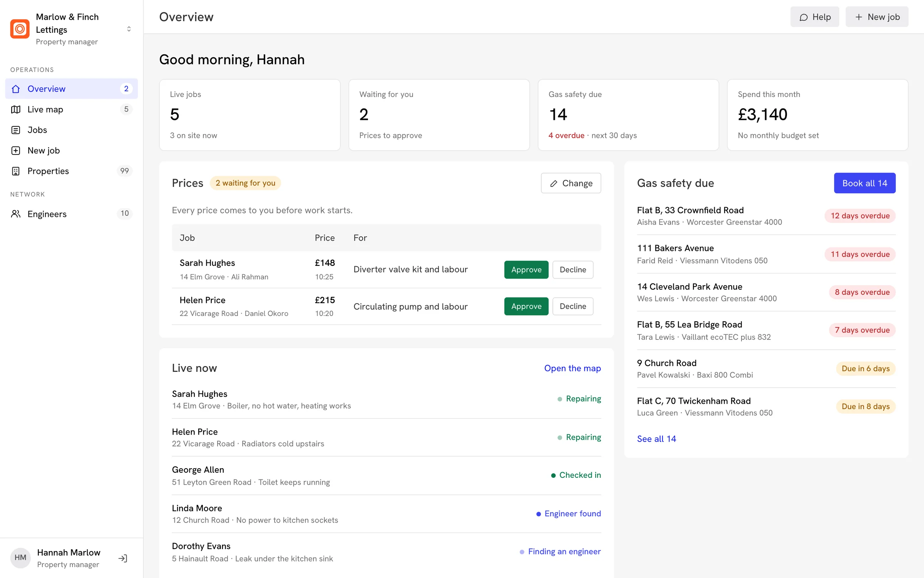Open Properties in the sidebar

pyautogui.click(x=71, y=171)
